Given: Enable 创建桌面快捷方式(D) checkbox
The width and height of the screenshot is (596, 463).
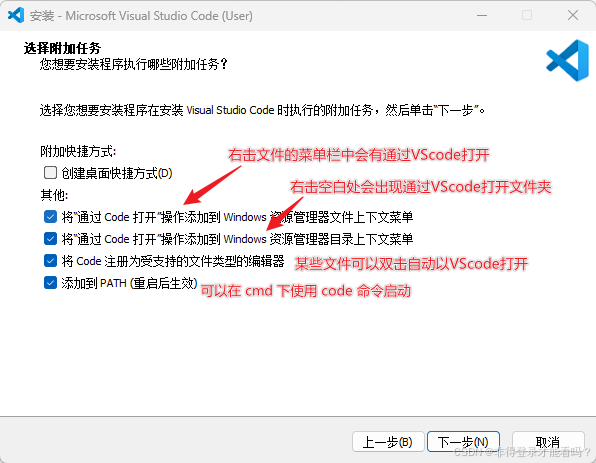Looking at the screenshot, I should [x=51, y=173].
